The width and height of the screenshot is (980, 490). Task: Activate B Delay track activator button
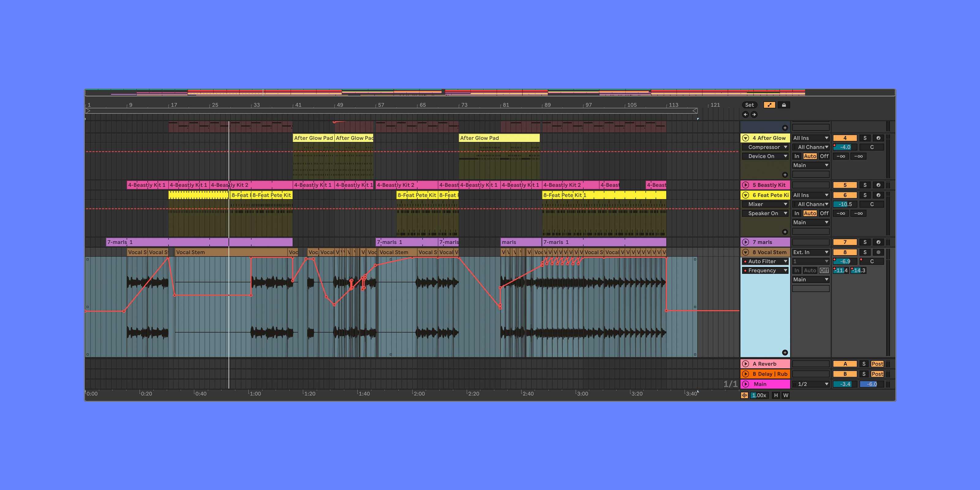[x=845, y=374]
